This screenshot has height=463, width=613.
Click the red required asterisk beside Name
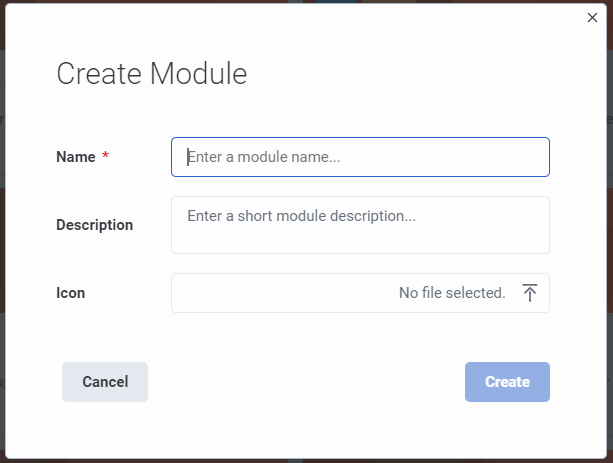[105, 155]
